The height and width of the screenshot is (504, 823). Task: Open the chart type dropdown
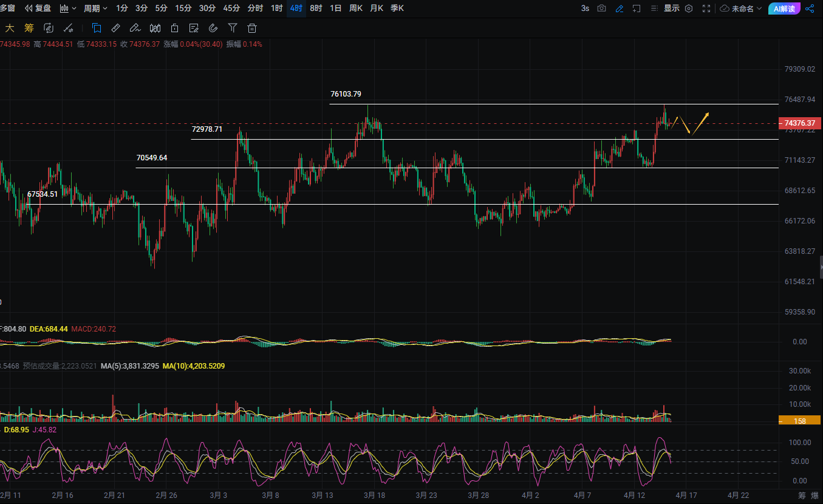click(68, 9)
